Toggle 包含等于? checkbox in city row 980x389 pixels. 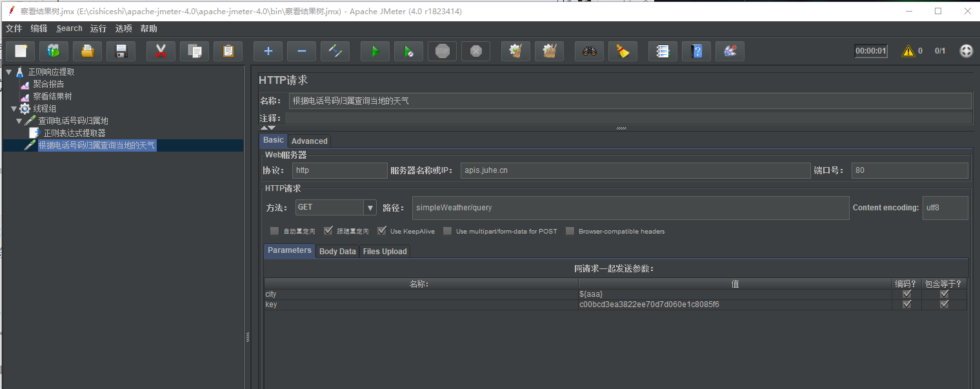pyautogui.click(x=945, y=294)
